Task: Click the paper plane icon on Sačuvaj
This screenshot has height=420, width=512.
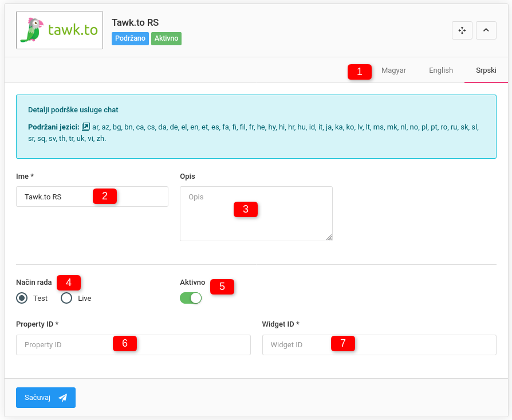Action: [x=63, y=398]
